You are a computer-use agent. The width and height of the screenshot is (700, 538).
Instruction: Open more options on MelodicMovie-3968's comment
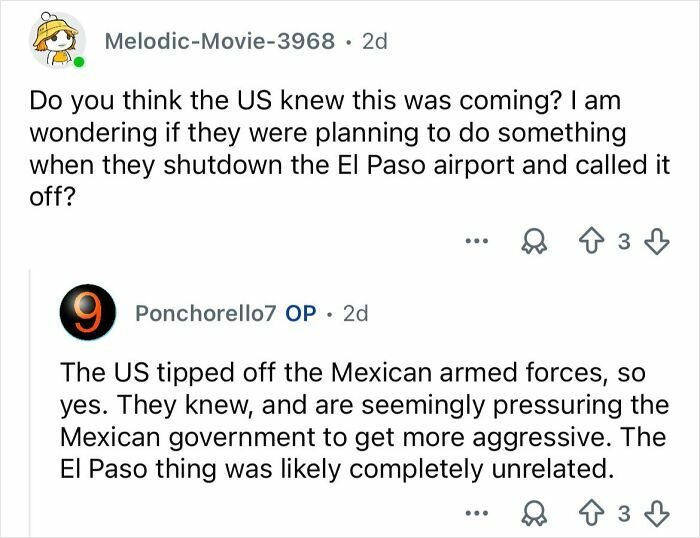pyautogui.click(x=476, y=241)
